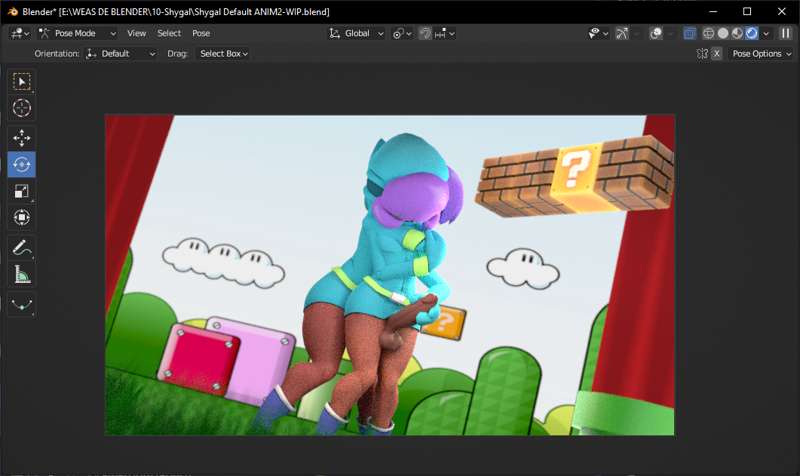Open the View menu
The image size is (800, 476).
[136, 33]
